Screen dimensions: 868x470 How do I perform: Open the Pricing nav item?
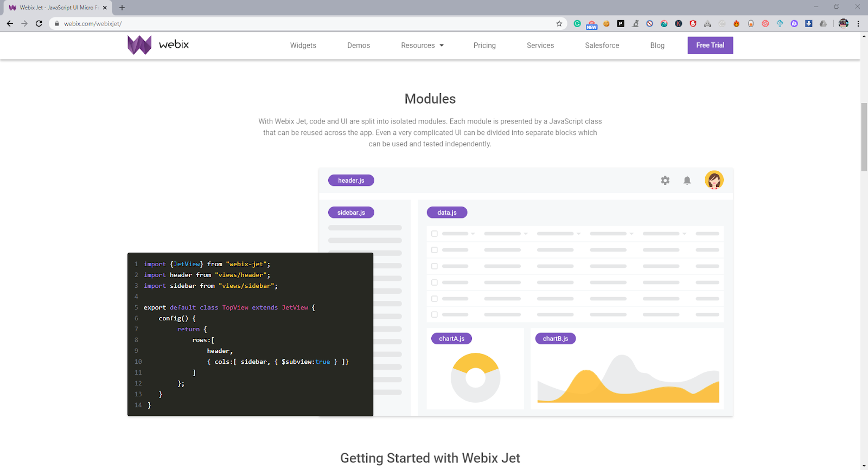[x=484, y=46]
